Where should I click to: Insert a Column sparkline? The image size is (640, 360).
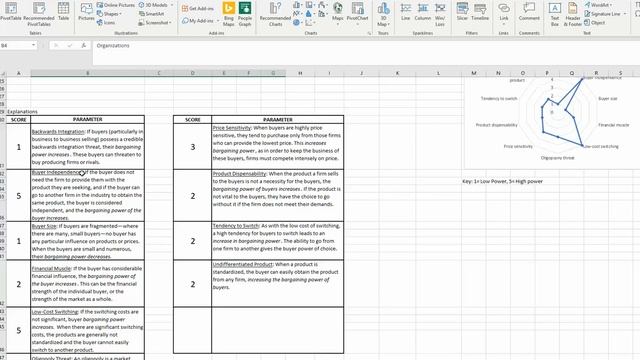click(422, 12)
